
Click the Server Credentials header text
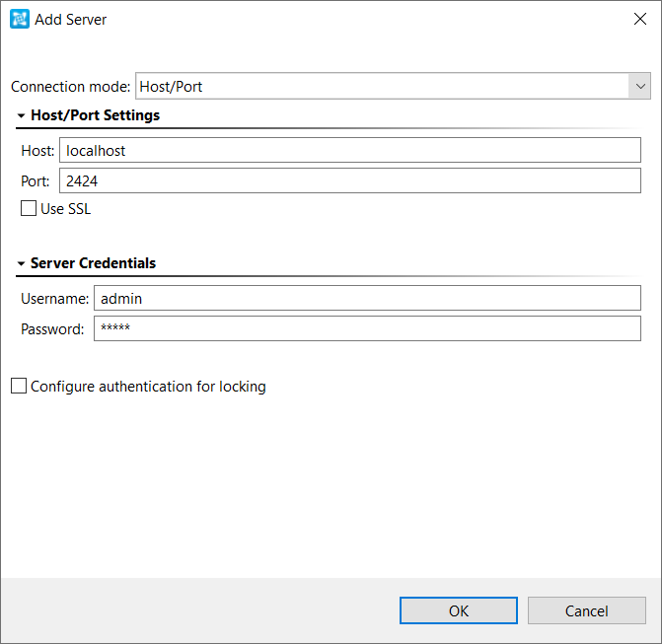(x=94, y=263)
